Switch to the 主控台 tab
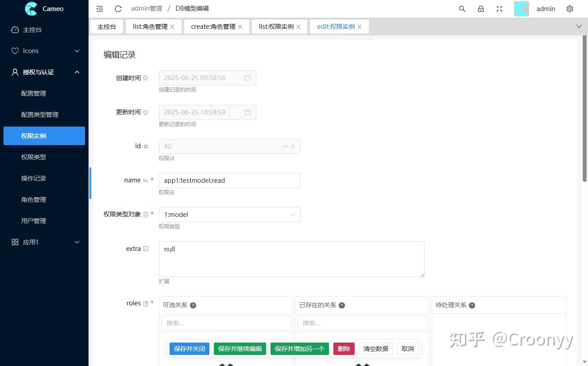 pos(107,27)
